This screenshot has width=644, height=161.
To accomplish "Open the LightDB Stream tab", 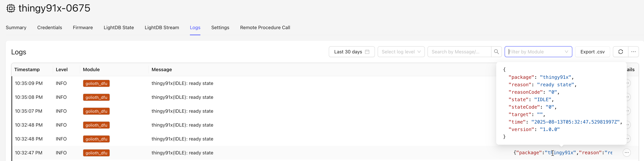I will [162, 28].
